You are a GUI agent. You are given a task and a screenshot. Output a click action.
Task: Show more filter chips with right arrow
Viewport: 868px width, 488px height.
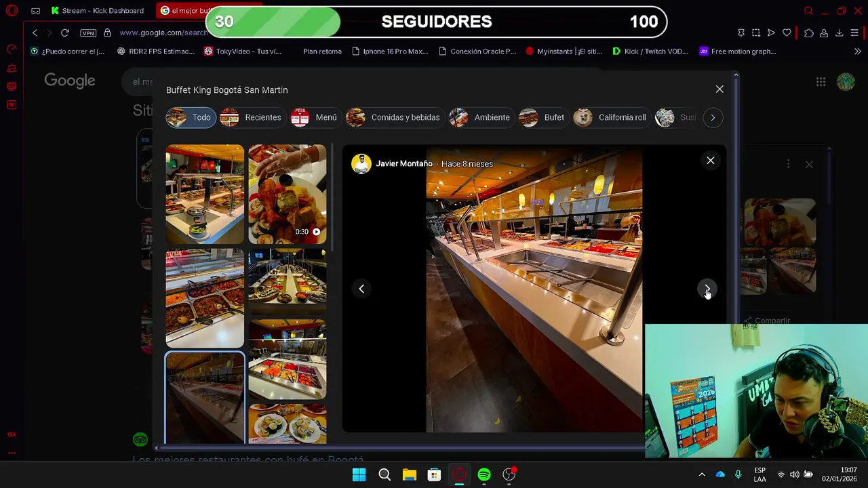tap(713, 117)
